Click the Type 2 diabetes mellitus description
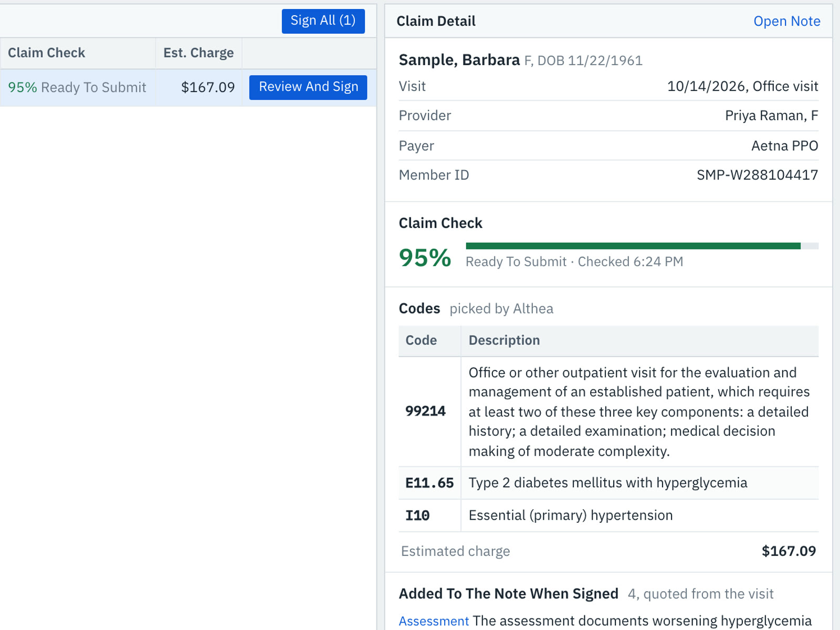This screenshot has height=630, width=840. (x=608, y=483)
